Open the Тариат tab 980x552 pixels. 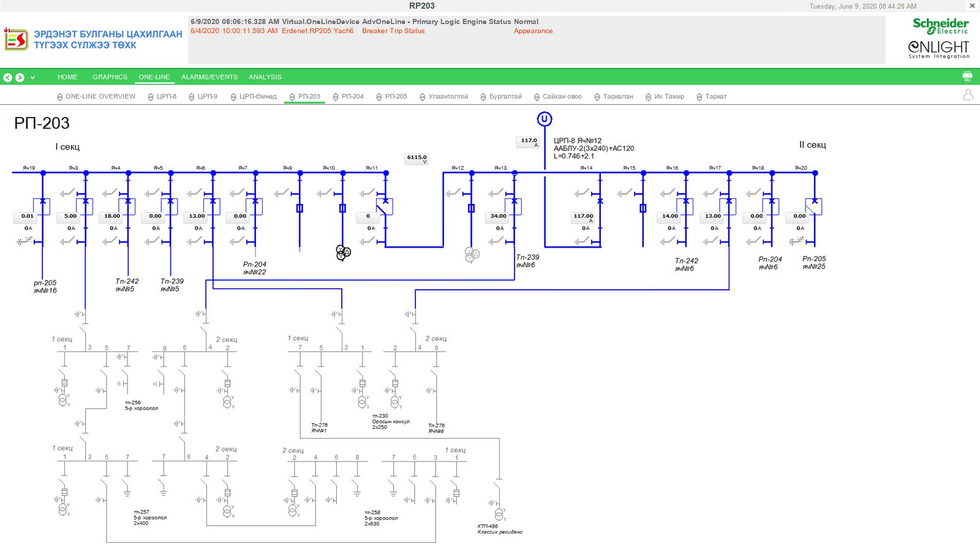coord(712,97)
